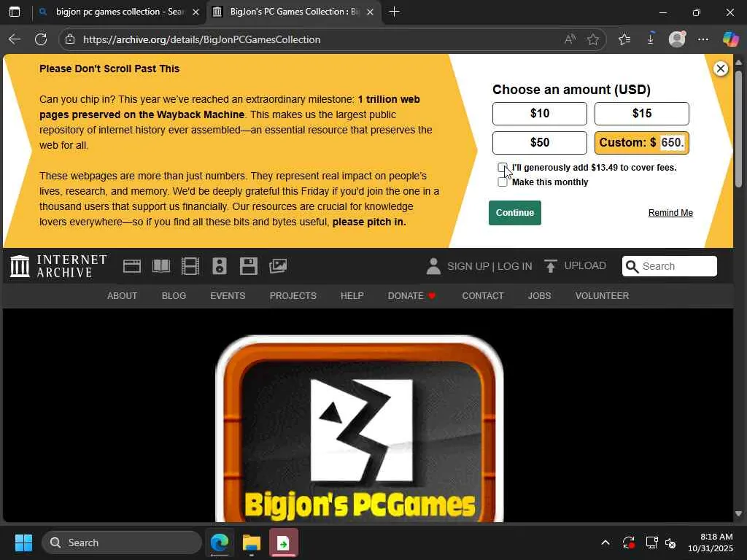Click the Remind Me link
This screenshot has width=747, height=560.
tap(670, 213)
